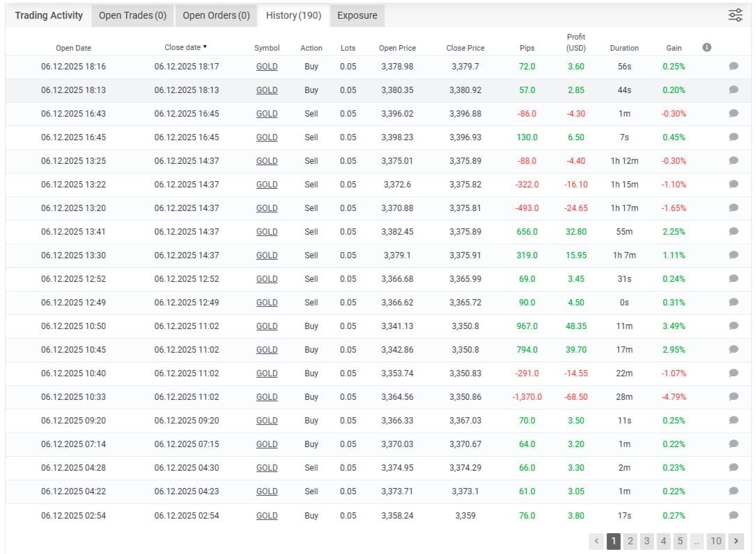The width and height of the screenshot is (756, 554).
Task: Click GOLD link in 02:54 trade row
Action: pos(267,516)
